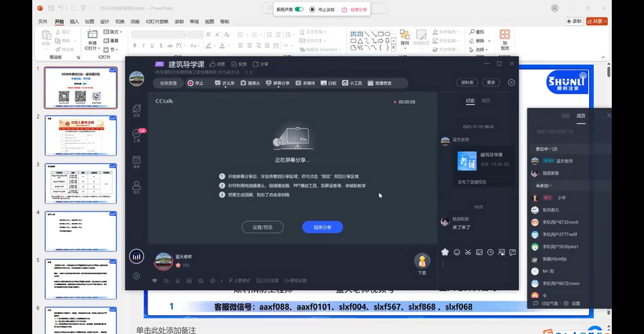Turn on the 摄像头 camera in CCtalk

(x=250, y=83)
